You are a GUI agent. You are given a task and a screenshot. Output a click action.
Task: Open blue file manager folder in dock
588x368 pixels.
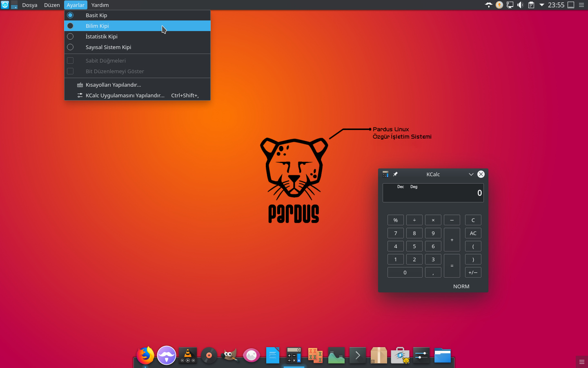[442, 355]
